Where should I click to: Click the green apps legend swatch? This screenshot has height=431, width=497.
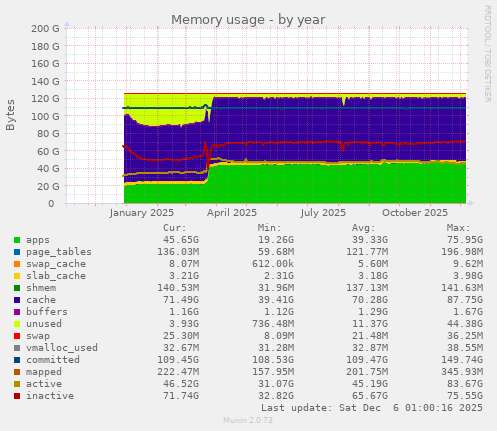pyautogui.click(x=17, y=240)
